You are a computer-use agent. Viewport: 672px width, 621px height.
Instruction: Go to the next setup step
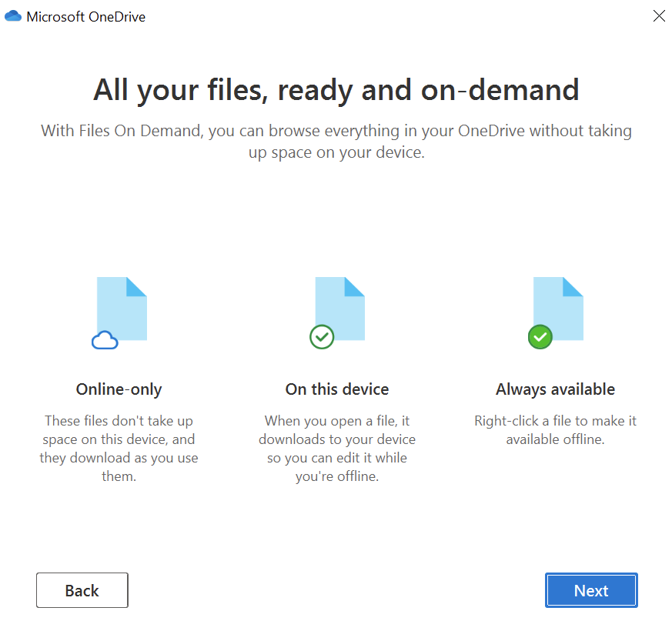[x=591, y=590]
